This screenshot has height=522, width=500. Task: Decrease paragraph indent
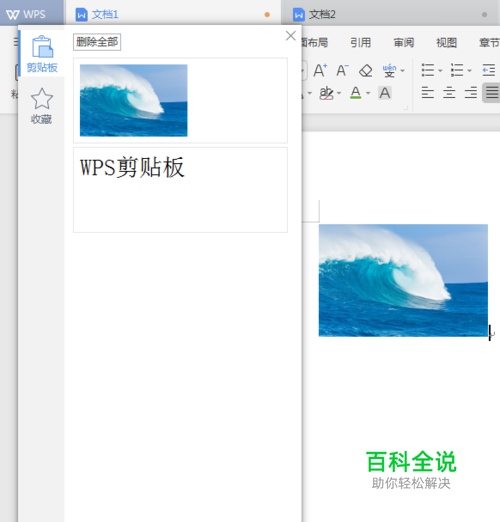click(489, 70)
